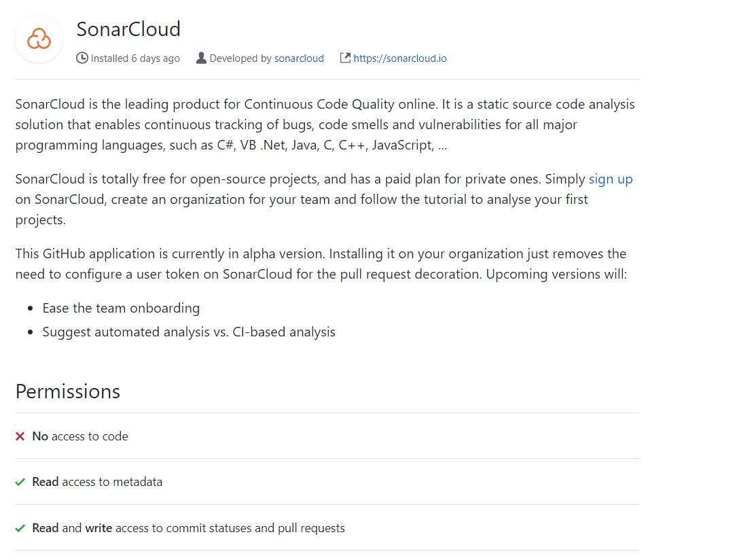The height and width of the screenshot is (560, 756).
Task: Click the clock icon next to install date
Action: pyautogui.click(x=82, y=58)
